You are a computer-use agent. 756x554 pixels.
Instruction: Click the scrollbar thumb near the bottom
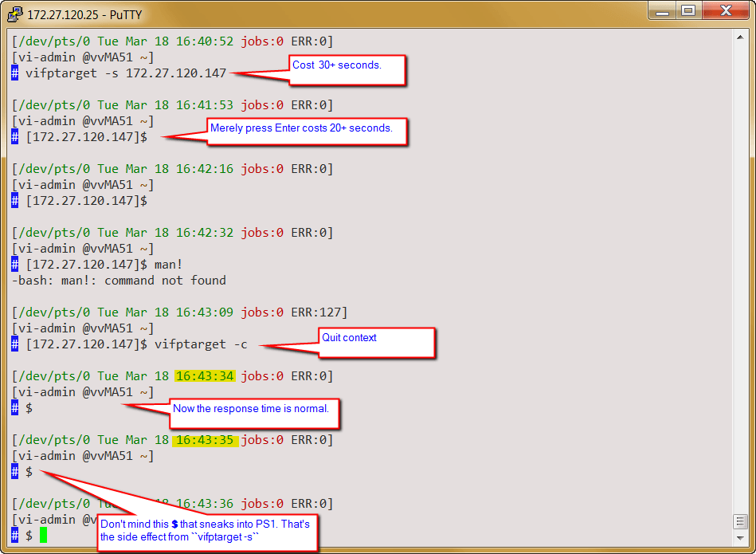pyautogui.click(x=740, y=521)
